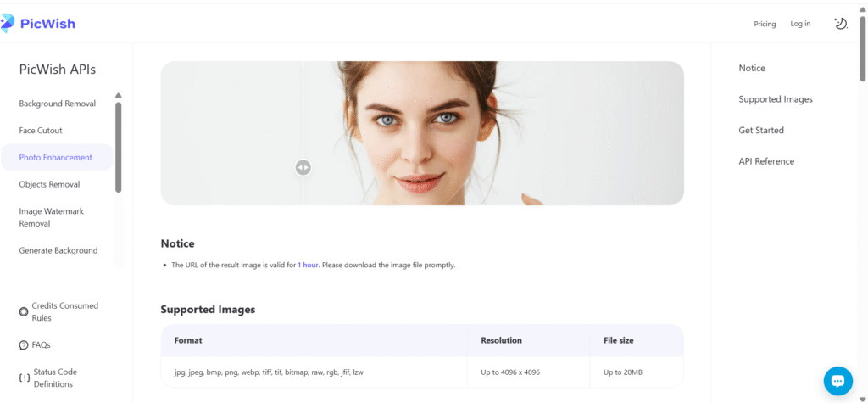Click the PicWish logo icon
868x403 pixels.
8,24
